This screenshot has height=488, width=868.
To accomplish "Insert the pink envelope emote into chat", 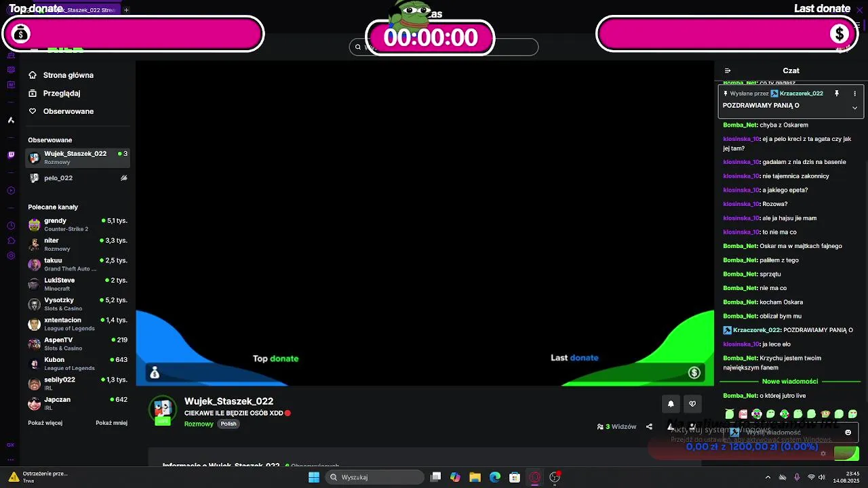I will [x=743, y=414].
